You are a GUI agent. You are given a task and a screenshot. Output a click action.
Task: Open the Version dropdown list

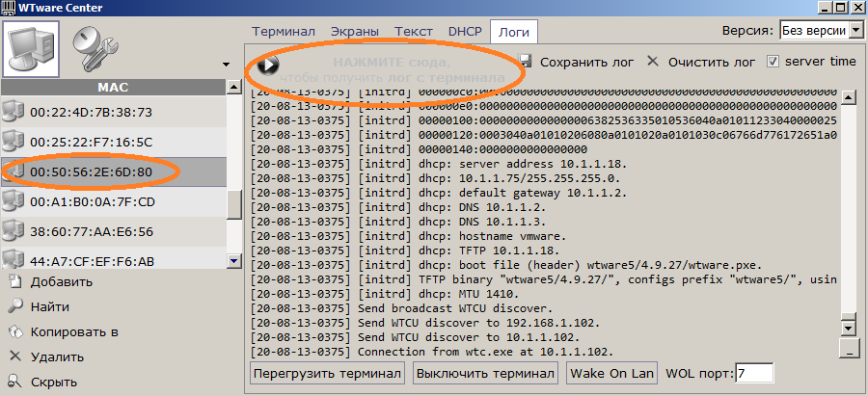[x=856, y=31]
